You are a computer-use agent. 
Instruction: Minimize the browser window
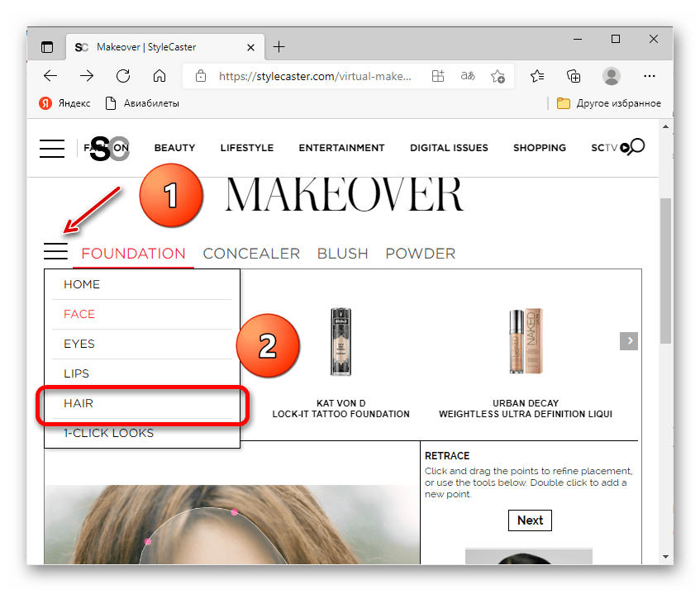coord(578,40)
